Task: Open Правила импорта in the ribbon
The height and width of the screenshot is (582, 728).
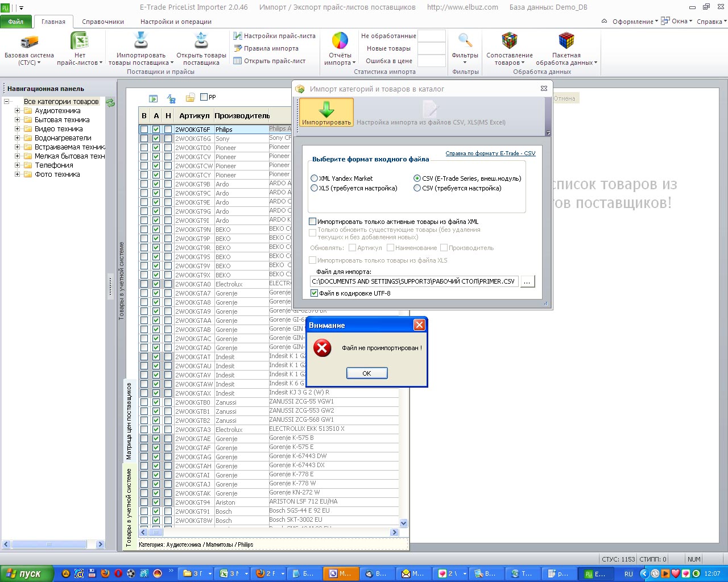Action: (266, 48)
